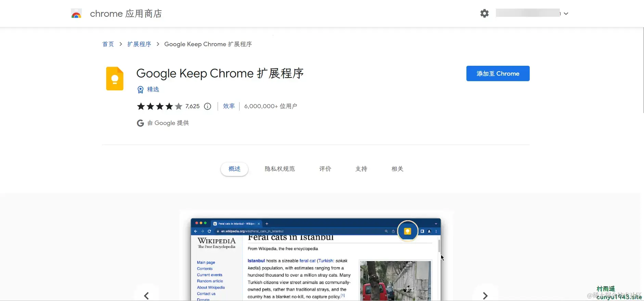Click the 精选 label text
The width and height of the screenshot is (644, 301).
tap(153, 89)
